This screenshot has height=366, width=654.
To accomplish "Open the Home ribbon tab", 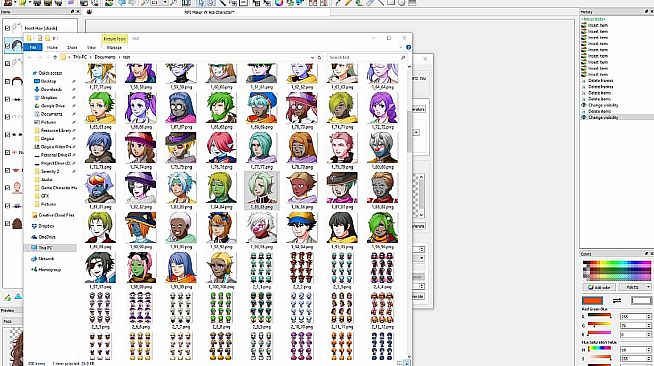I will click(x=52, y=48).
